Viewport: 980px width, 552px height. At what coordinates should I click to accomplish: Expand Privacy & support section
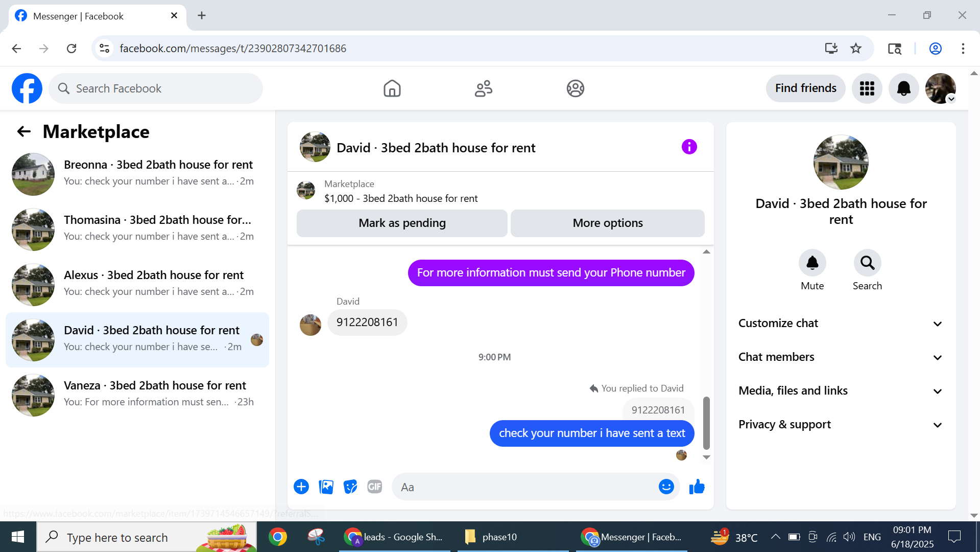point(841,425)
